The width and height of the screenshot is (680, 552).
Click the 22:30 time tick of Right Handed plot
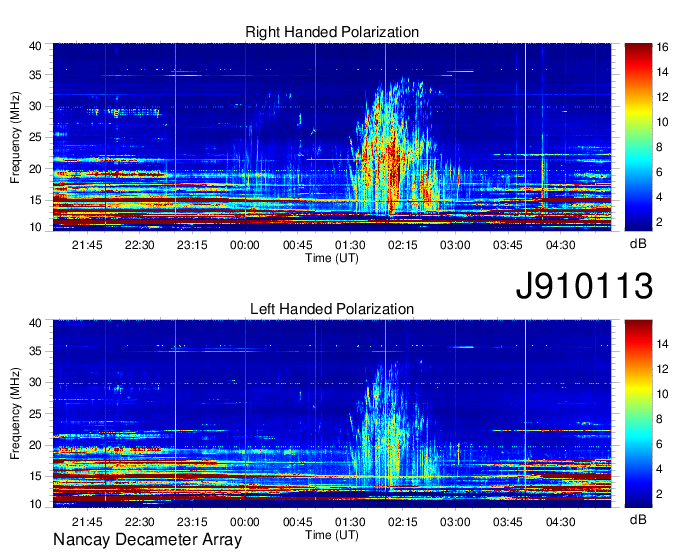point(140,245)
